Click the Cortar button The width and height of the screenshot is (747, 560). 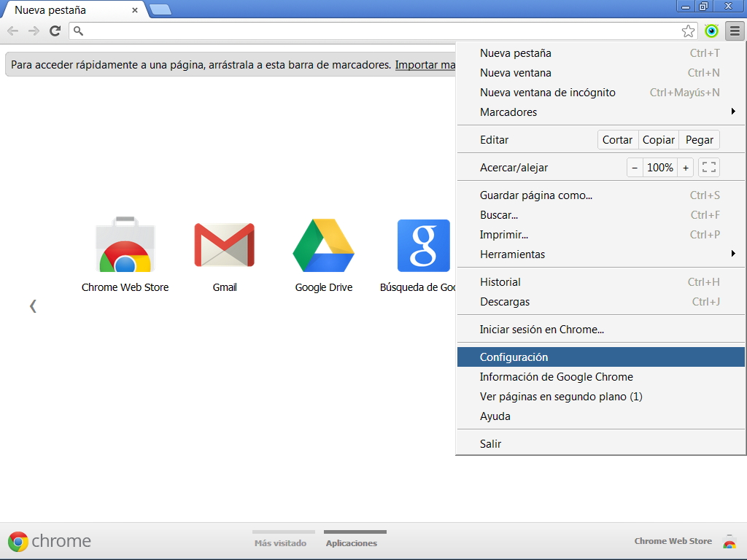coord(617,139)
